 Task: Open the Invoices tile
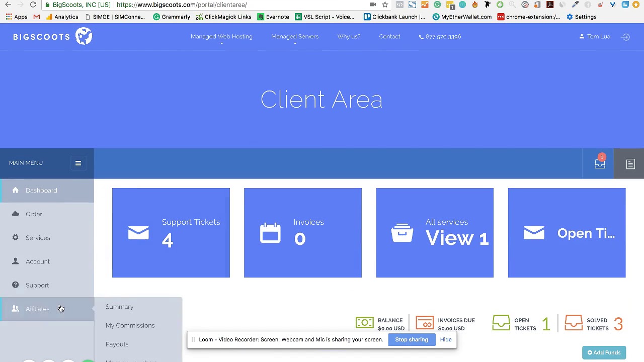[303, 233]
